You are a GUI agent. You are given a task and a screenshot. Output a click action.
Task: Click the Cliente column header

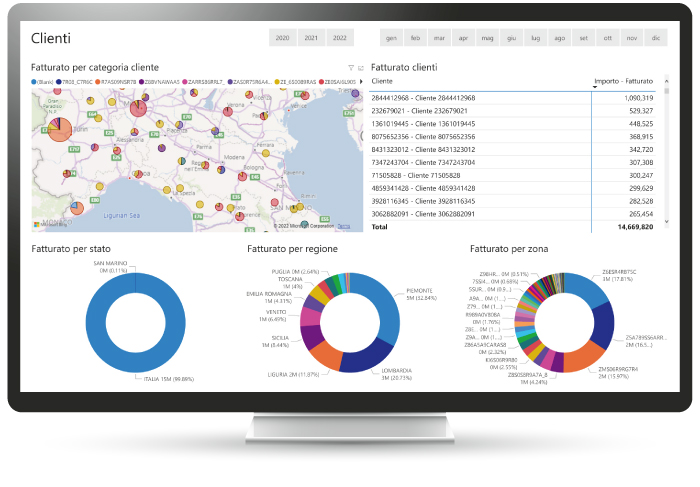click(382, 81)
